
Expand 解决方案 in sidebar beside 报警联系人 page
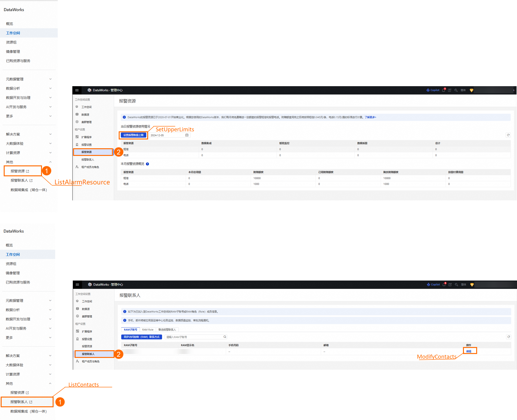[x=50, y=356]
